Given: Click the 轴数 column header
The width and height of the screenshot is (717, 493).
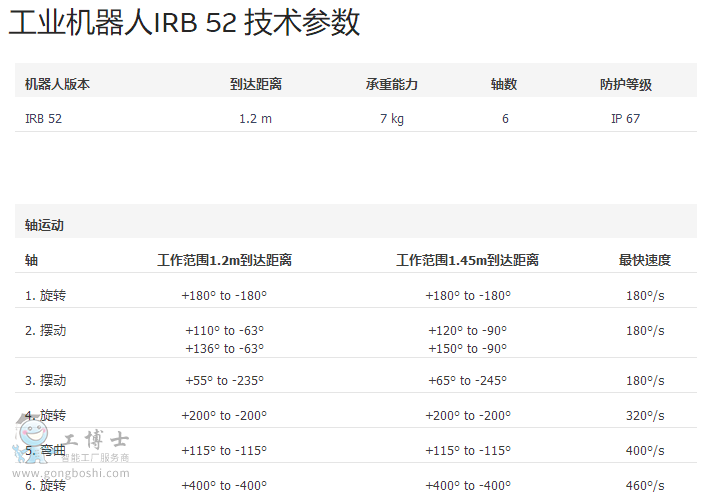Looking at the screenshot, I should 504,84.
